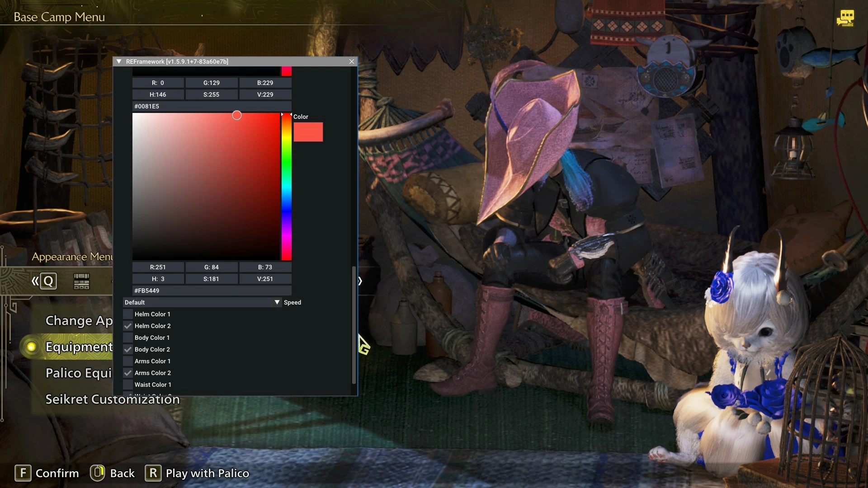Click the red Color preview swatch
The width and height of the screenshot is (868, 488).
[308, 132]
